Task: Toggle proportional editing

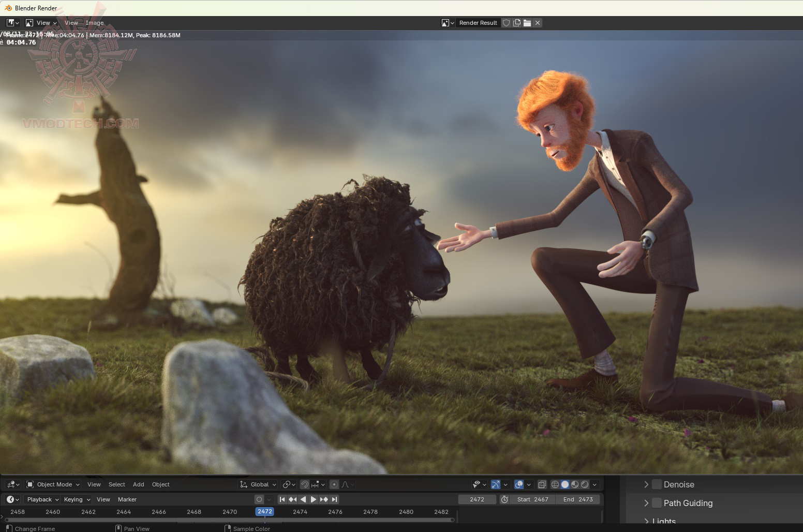Action: click(334, 484)
